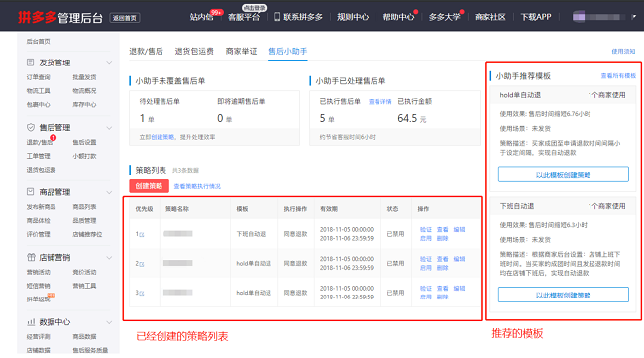Click the phone icon beside 联系拼多多
Viewport: 644px width, 358px height.
click(x=277, y=17)
